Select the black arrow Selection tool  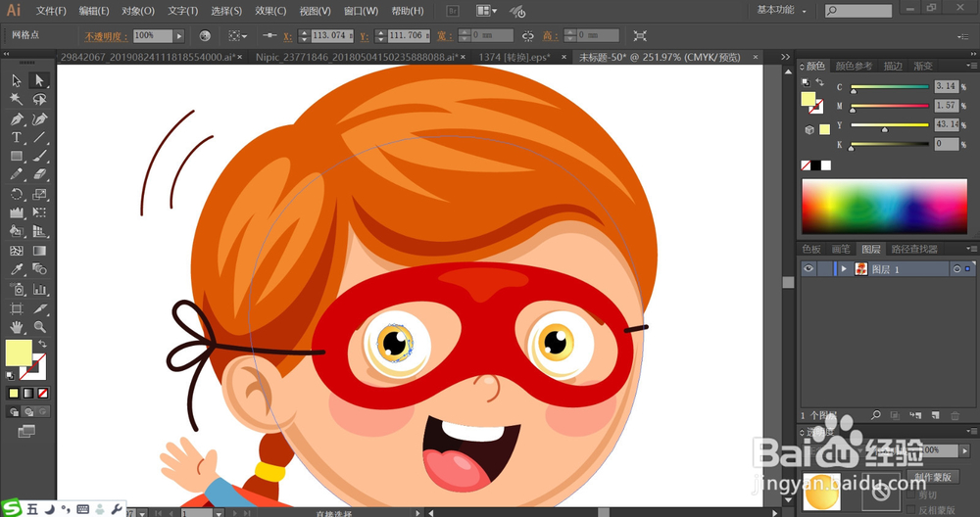tap(17, 80)
